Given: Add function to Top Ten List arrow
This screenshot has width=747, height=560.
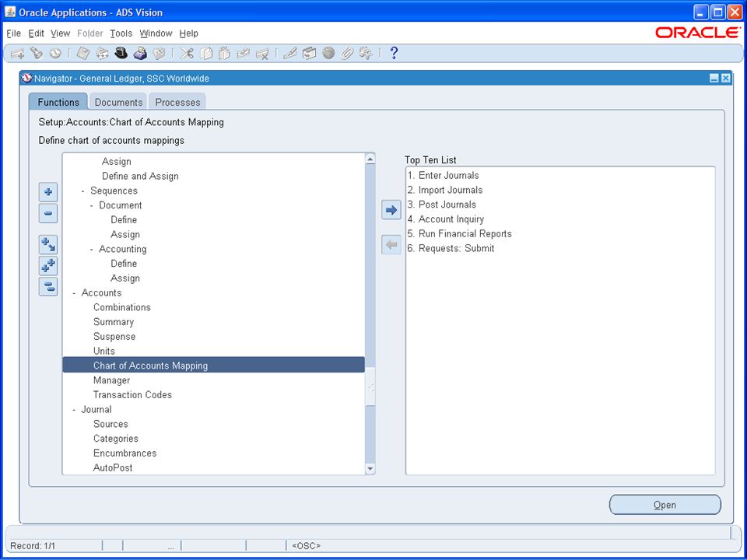Looking at the screenshot, I should pos(391,210).
